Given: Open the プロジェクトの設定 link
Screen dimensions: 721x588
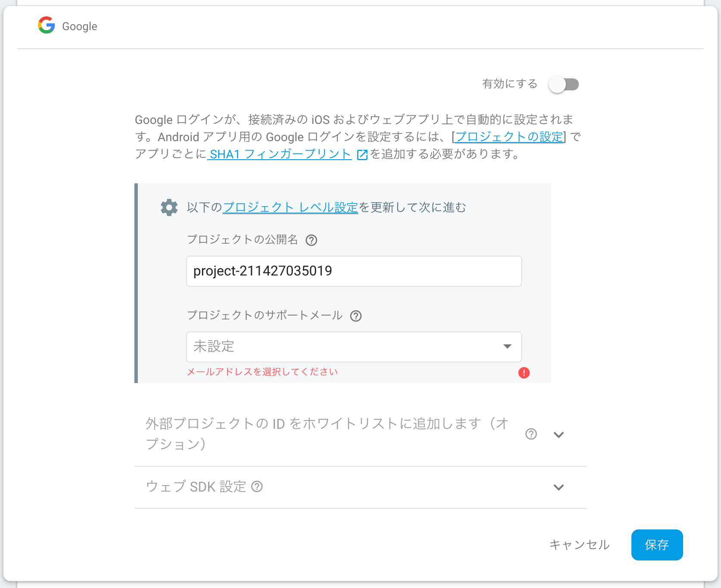Looking at the screenshot, I should pos(509,137).
